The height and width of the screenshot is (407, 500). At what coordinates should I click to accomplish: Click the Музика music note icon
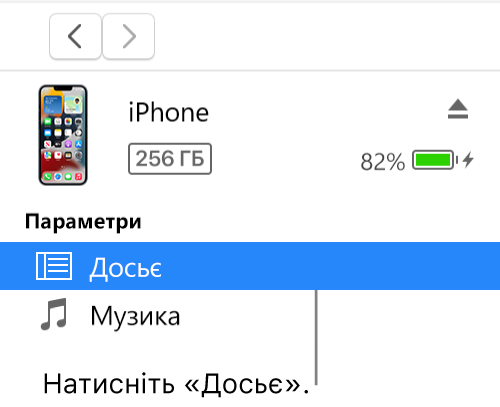54,314
